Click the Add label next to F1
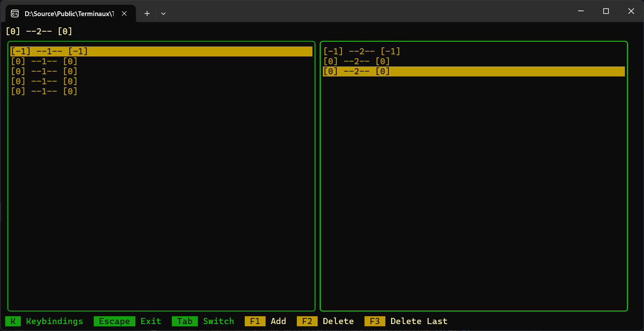Viewport: 644px width, 331px height. click(x=279, y=321)
